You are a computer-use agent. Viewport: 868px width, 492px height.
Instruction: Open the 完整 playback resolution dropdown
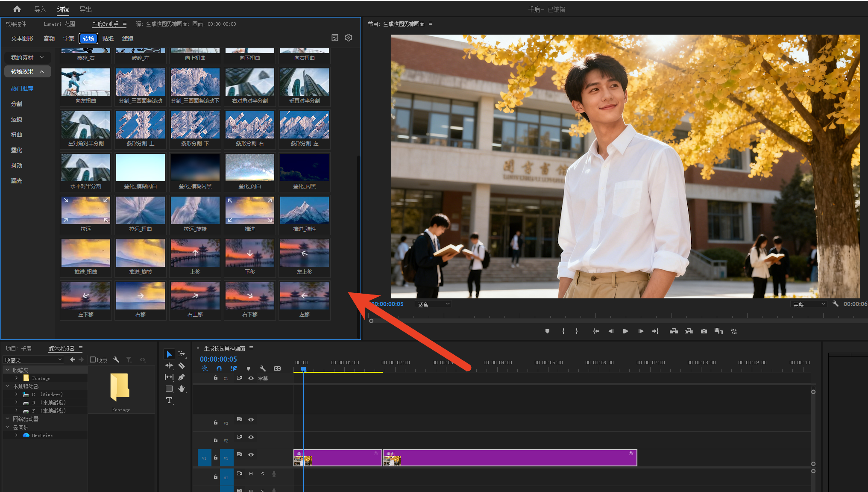click(809, 304)
